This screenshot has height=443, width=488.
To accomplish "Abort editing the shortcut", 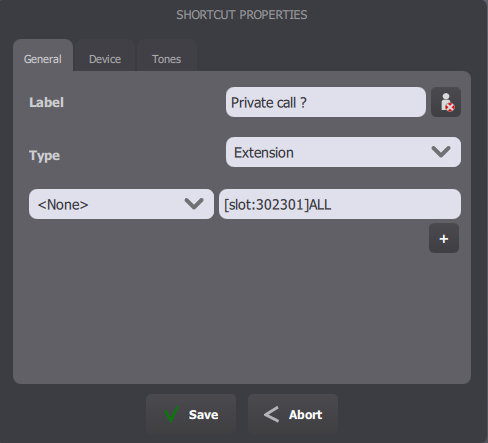I will click(293, 414).
